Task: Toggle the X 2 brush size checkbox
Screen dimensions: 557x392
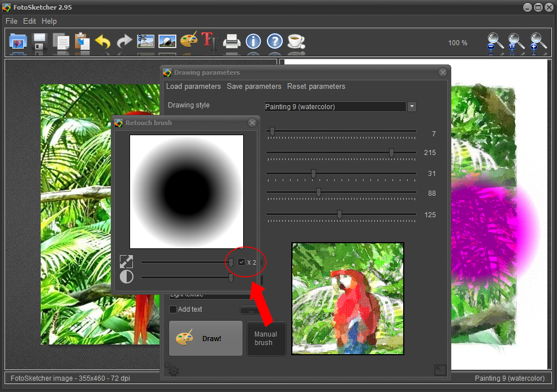Action: coord(241,262)
